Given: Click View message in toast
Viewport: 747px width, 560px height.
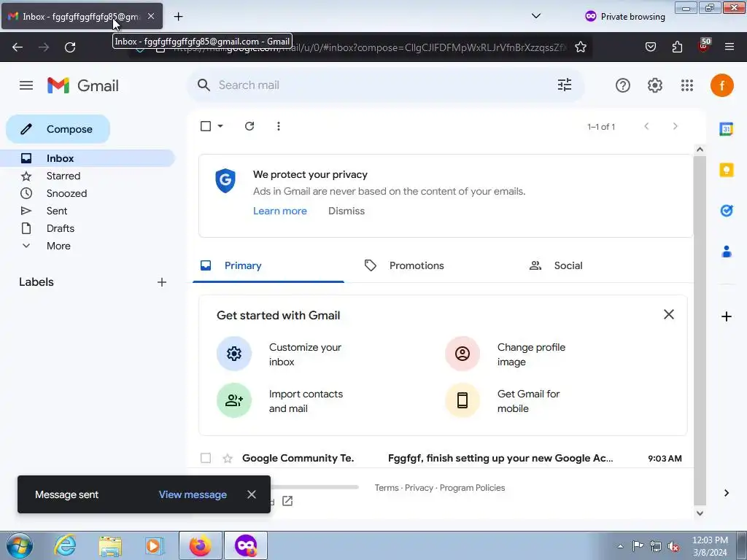Looking at the screenshot, I should pyautogui.click(x=193, y=495).
